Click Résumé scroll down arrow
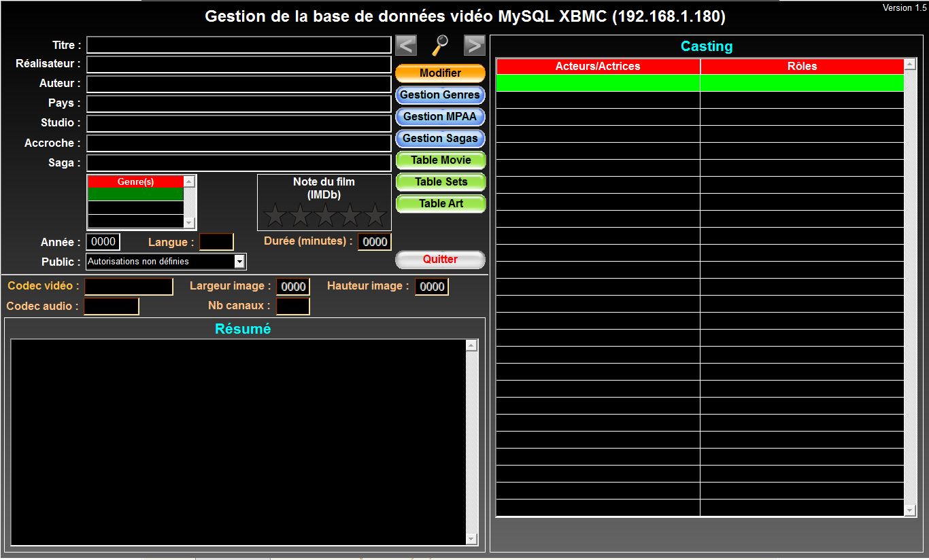Image resolution: width=929 pixels, height=560 pixels. click(x=472, y=539)
